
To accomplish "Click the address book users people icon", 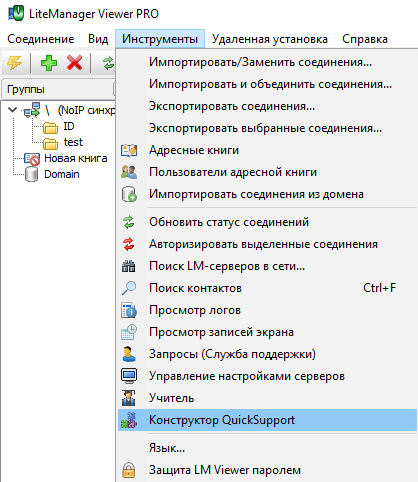I will [x=129, y=172].
